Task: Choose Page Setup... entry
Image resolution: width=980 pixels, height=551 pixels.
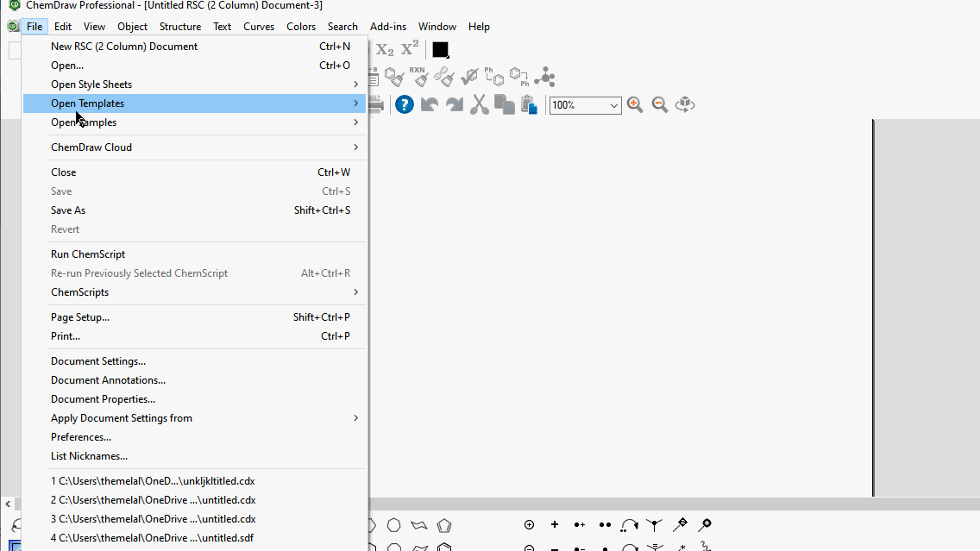Action: pyautogui.click(x=194, y=317)
